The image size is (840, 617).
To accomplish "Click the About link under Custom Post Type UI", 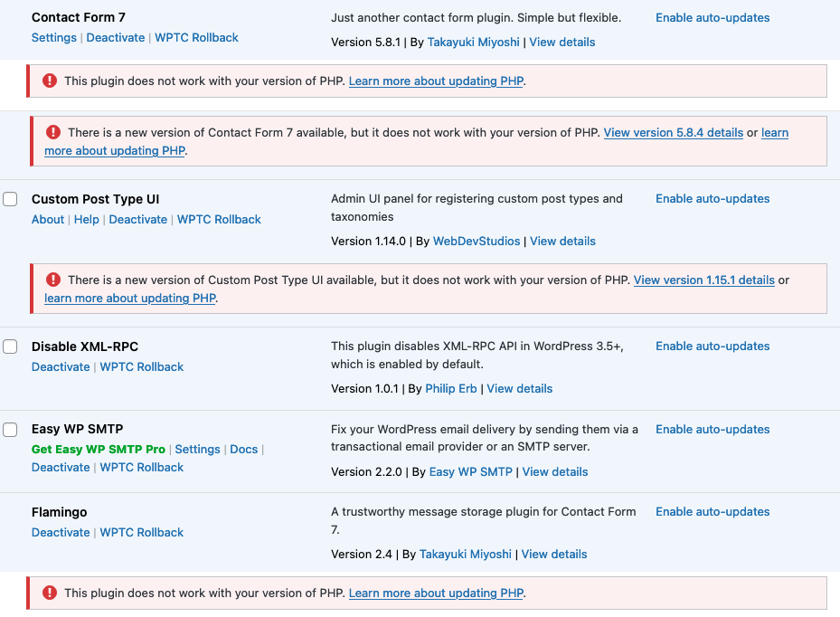I will tap(47, 219).
